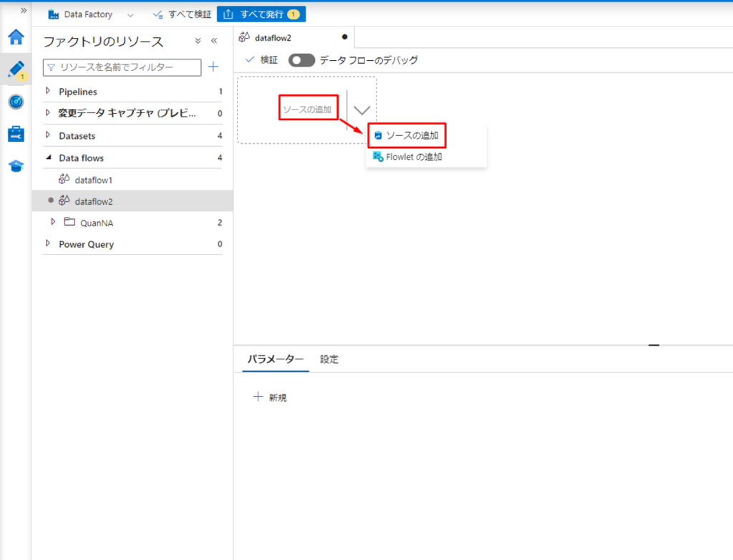Viewport: 733px width, 560px height.
Task: Open the Data Factory dropdown arrow
Action: [x=130, y=15]
